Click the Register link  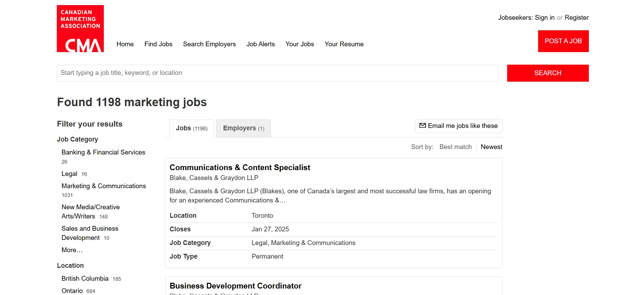[577, 17]
